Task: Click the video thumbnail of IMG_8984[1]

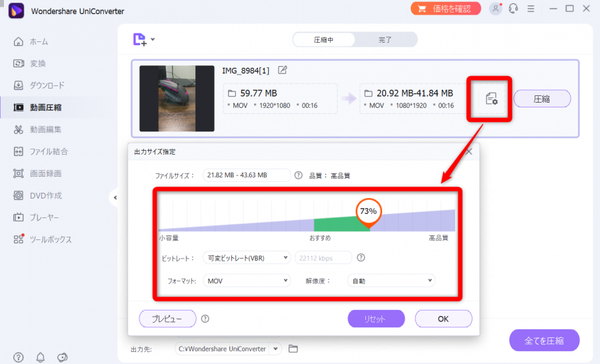Action: [177, 98]
